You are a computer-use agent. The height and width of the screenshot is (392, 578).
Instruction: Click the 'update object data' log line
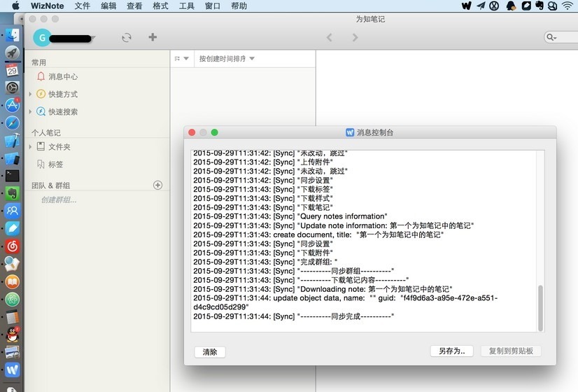tap(346, 302)
